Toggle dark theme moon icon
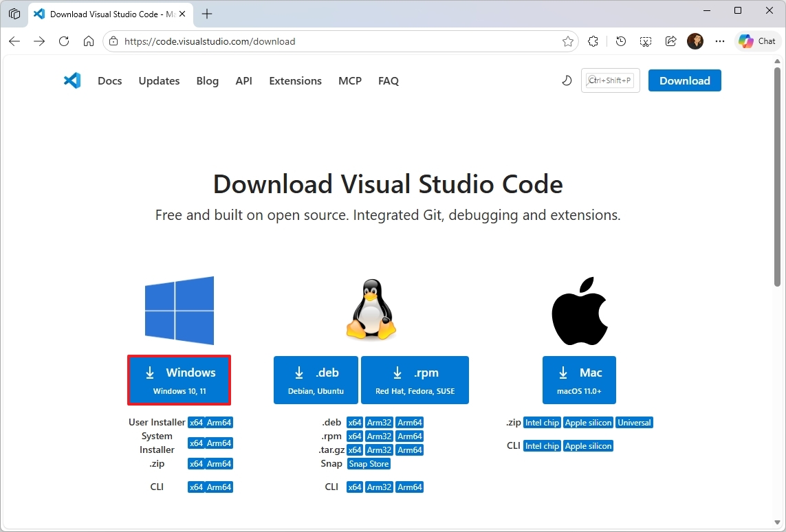The height and width of the screenshot is (532, 786). pyautogui.click(x=567, y=80)
